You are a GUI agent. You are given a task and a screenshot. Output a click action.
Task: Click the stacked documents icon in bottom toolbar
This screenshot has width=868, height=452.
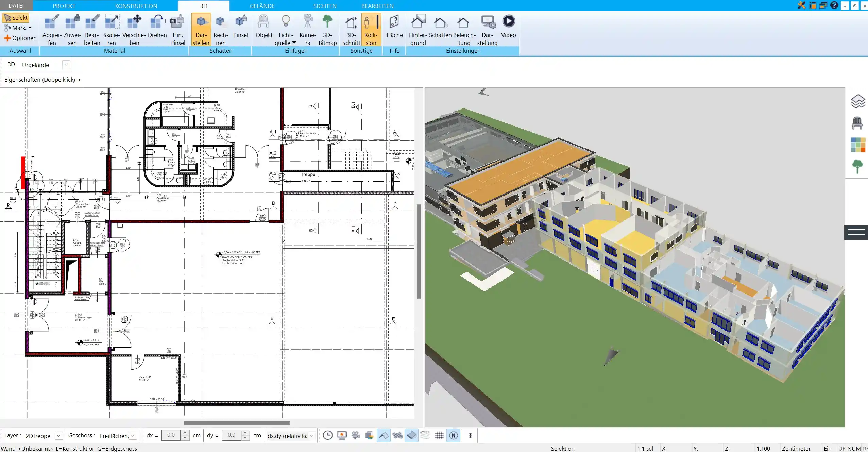pos(370,435)
